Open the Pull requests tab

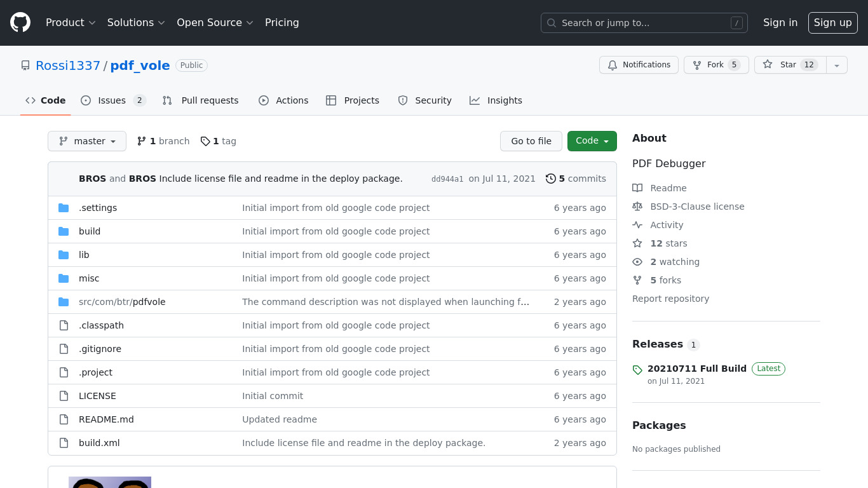200,100
